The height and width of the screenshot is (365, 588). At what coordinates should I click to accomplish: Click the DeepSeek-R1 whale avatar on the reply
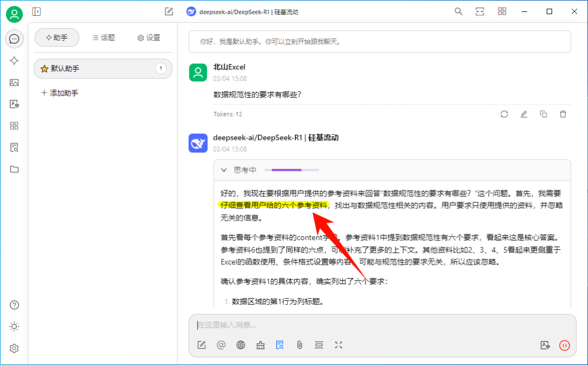click(198, 143)
